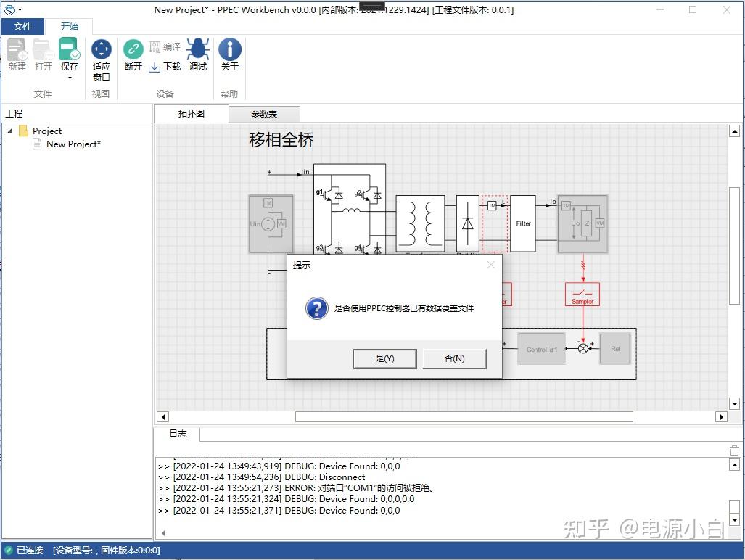Click the application logo icon in title bar
This screenshot has height=560, width=745.
(x=9, y=9)
